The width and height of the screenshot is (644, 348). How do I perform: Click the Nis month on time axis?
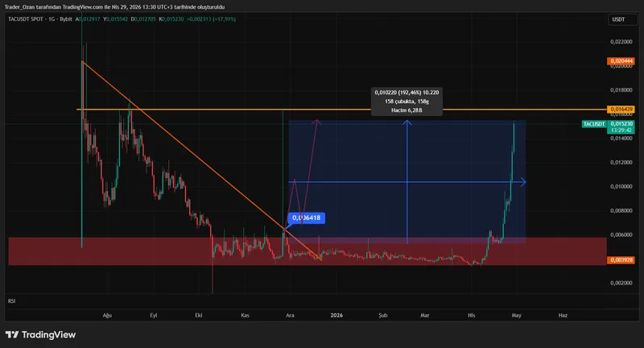pos(472,316)
